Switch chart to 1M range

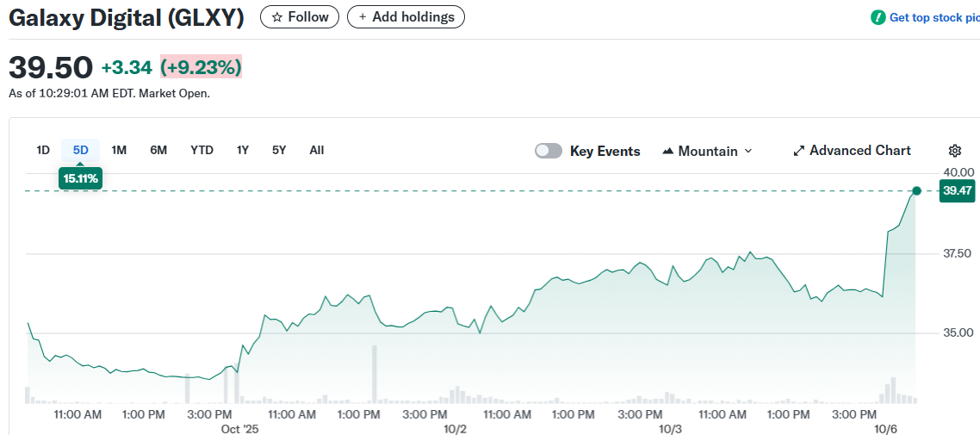[x=119, y=150]
